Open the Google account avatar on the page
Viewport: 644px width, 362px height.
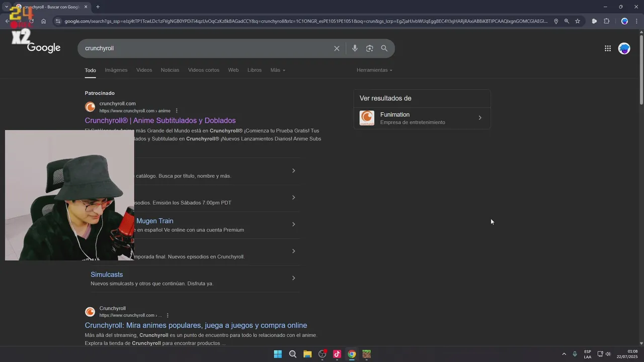click(624, 48)
